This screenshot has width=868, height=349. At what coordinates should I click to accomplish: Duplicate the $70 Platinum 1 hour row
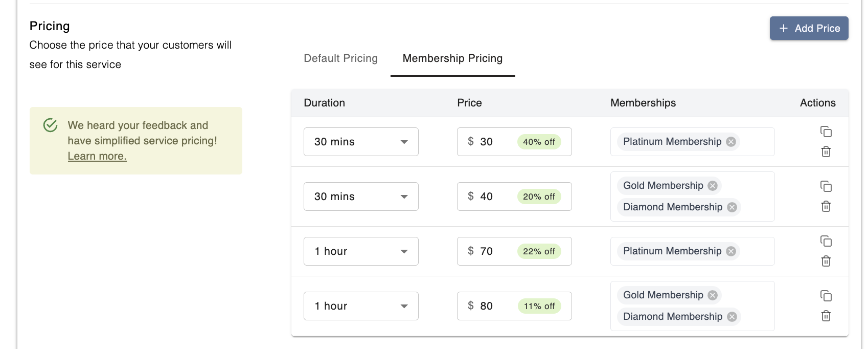pyautogui.click(x=826, y=241)
